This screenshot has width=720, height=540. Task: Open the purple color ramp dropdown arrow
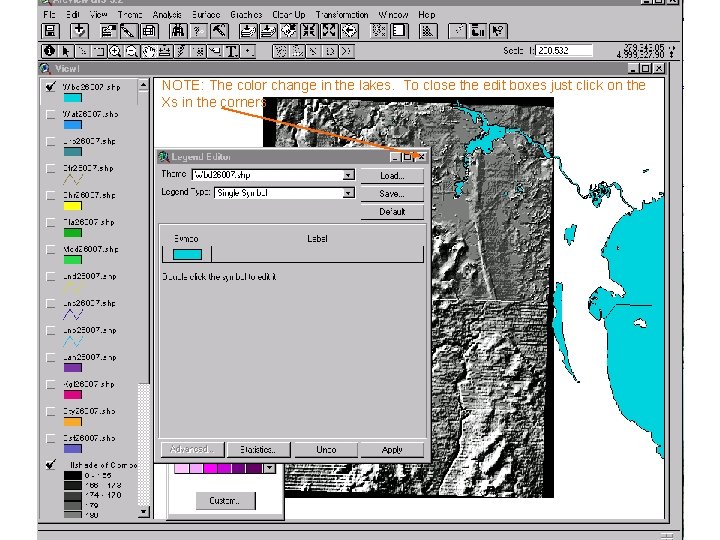(270, 468)
